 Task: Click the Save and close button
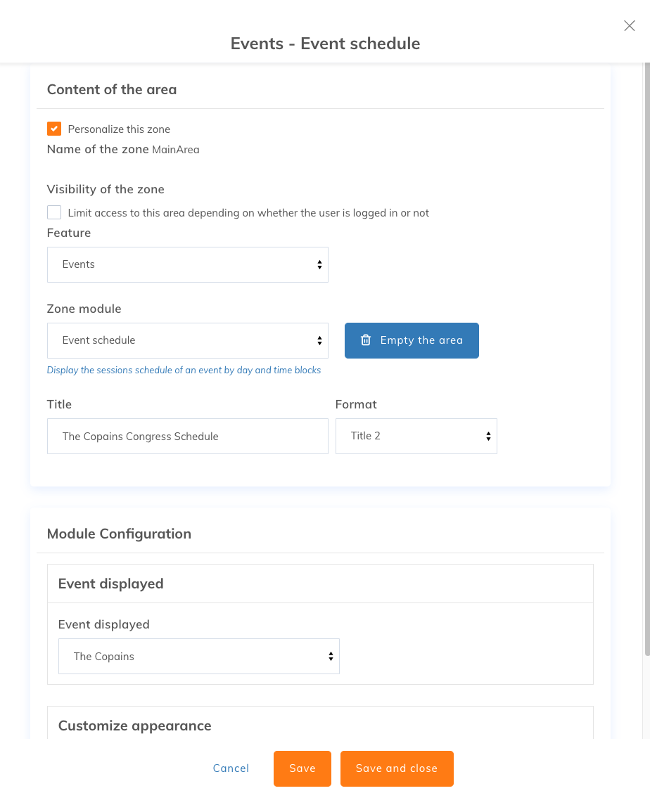397,768
